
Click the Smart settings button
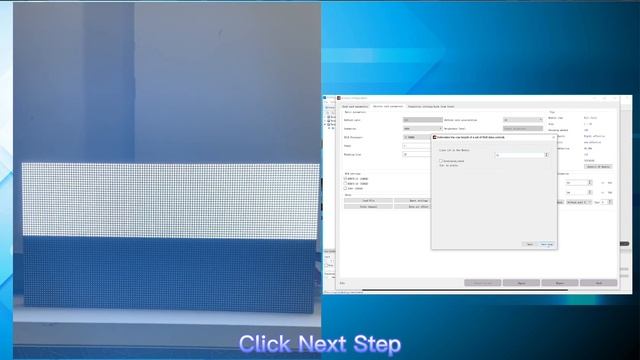tap(413, 200)
